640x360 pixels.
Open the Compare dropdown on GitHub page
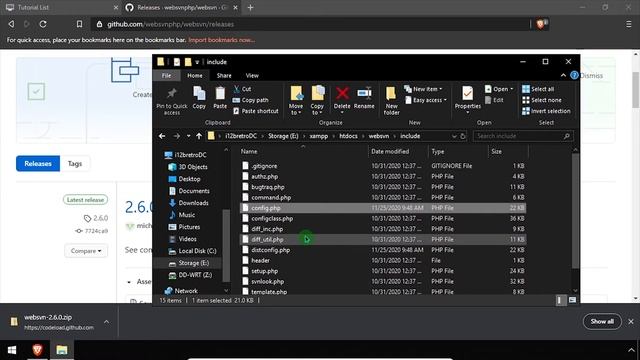click(x=86, y=251)
